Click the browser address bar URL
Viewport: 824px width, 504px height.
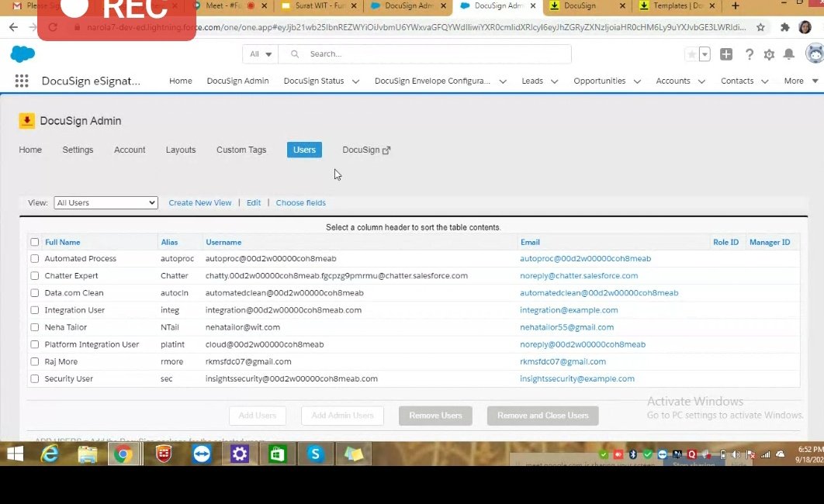(x=415, y=27)
